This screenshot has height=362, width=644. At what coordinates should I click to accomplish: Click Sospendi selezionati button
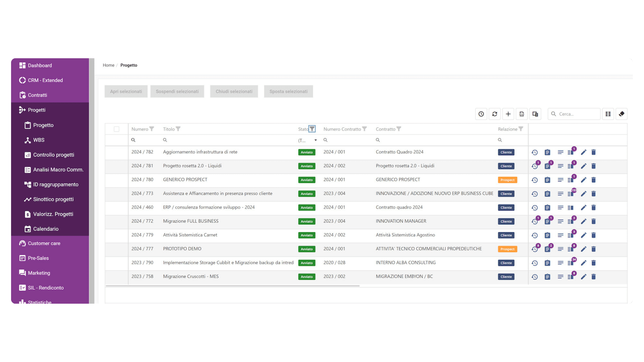coord(177,92)
